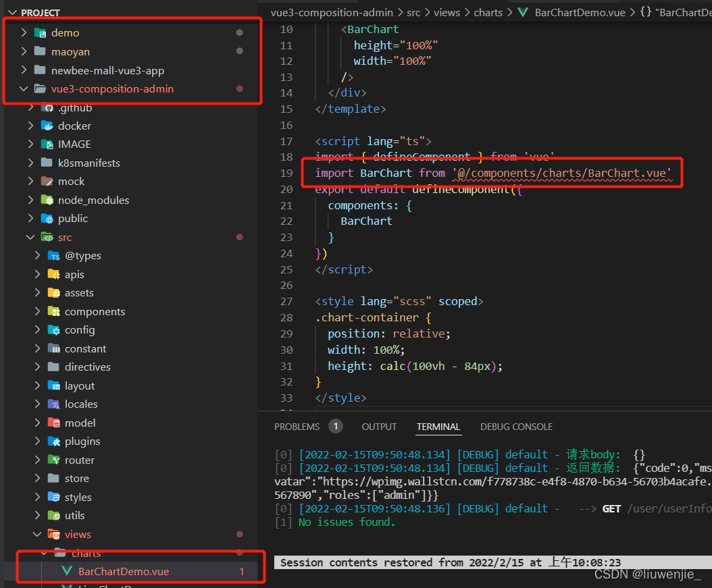The width and height of the screenshot is (712, 588).
Task: Expand the demo folder chevron
Action: click(x=24, y=32)
